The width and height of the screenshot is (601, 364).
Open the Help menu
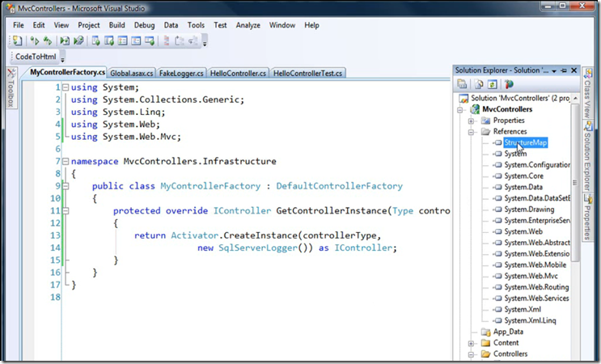(311, 25)
